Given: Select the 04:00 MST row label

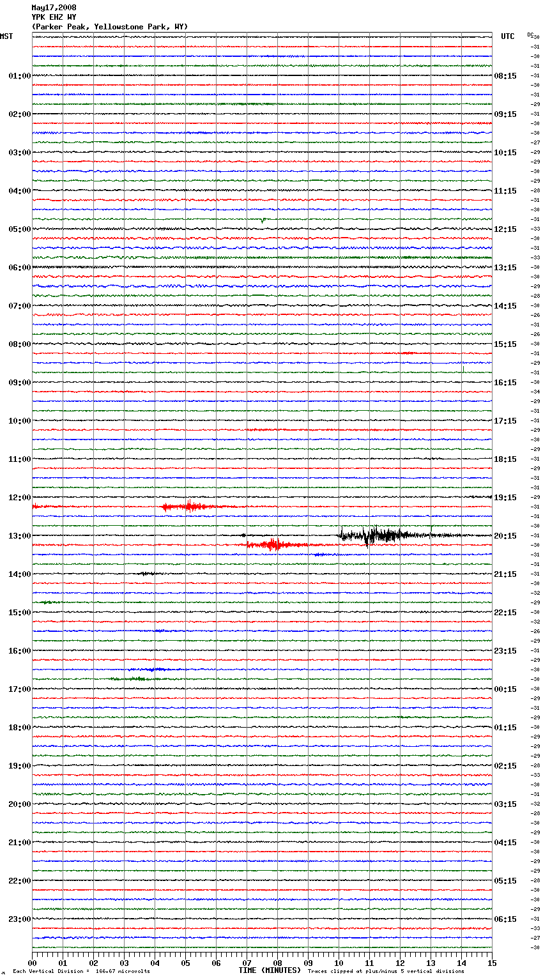Looking at the screenshot, I should pos(20,191).
